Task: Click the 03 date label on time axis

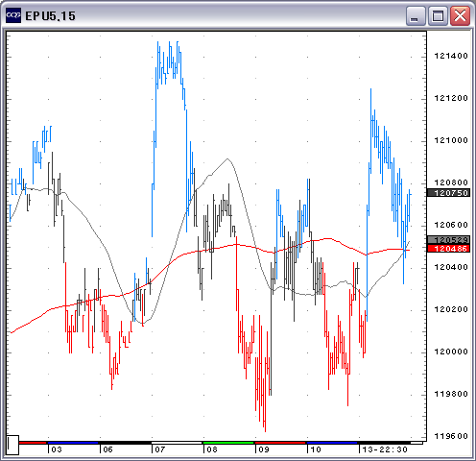Action: (x=57, y=449)
